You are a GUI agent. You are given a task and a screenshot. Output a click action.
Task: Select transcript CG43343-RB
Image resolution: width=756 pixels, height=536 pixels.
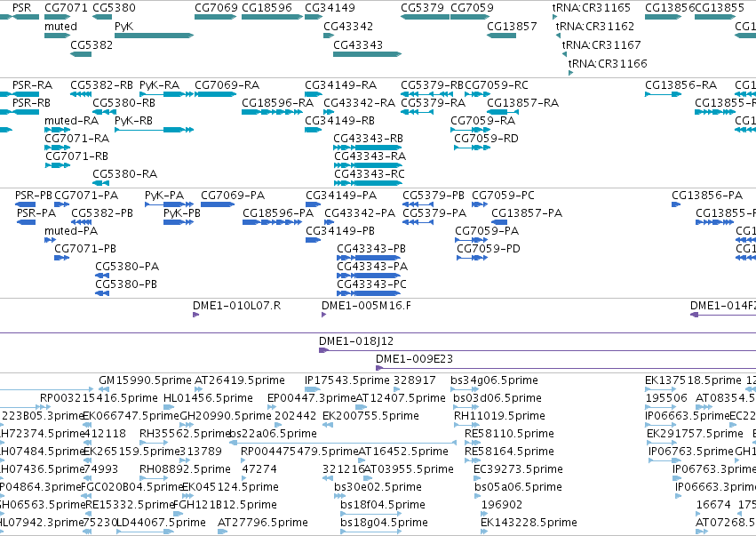point(367,148)
